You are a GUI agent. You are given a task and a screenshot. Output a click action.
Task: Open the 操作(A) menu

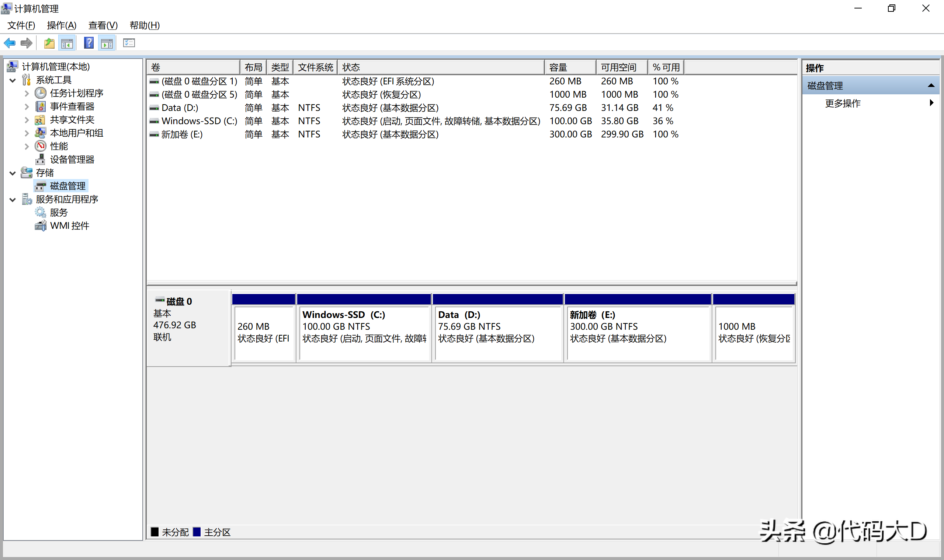pyautogui.click(x=62, y=25)
